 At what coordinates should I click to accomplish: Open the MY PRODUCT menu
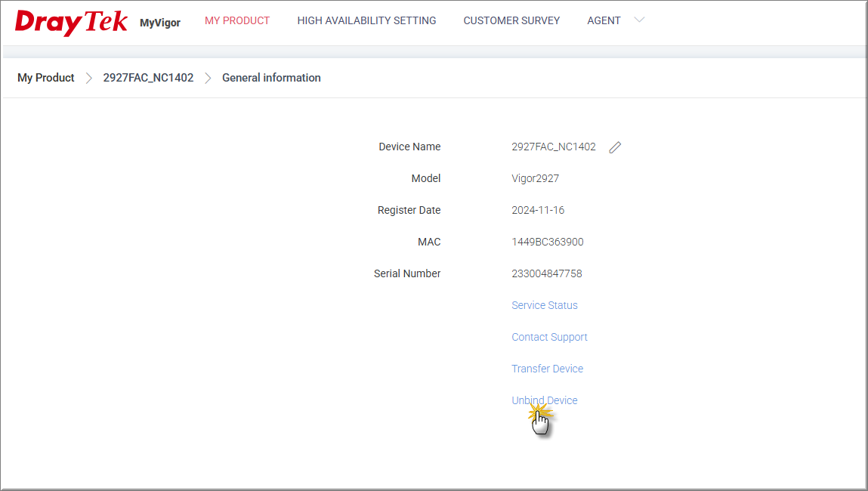[237, 20]
